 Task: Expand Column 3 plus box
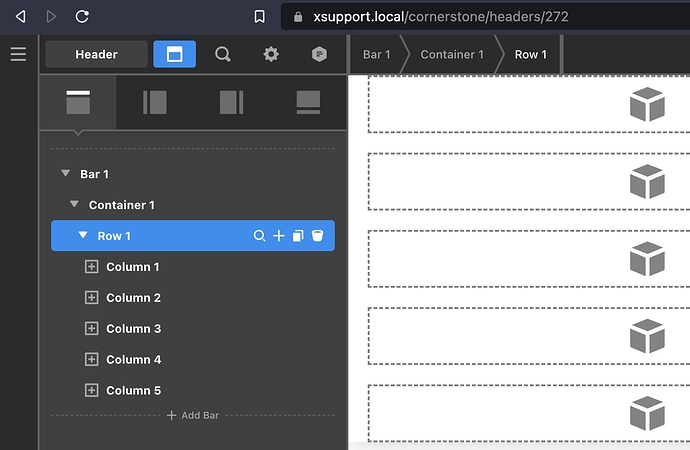click(x=92, y=329)
